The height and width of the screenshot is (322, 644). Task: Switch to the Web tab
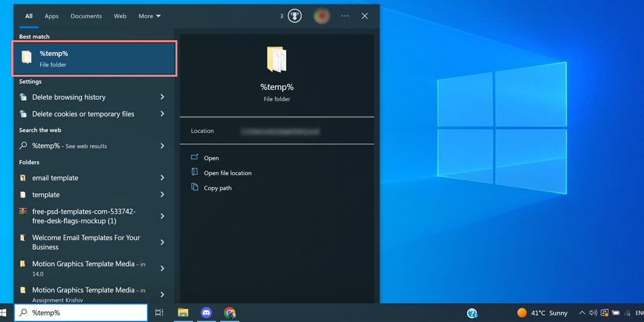point(120,16)
